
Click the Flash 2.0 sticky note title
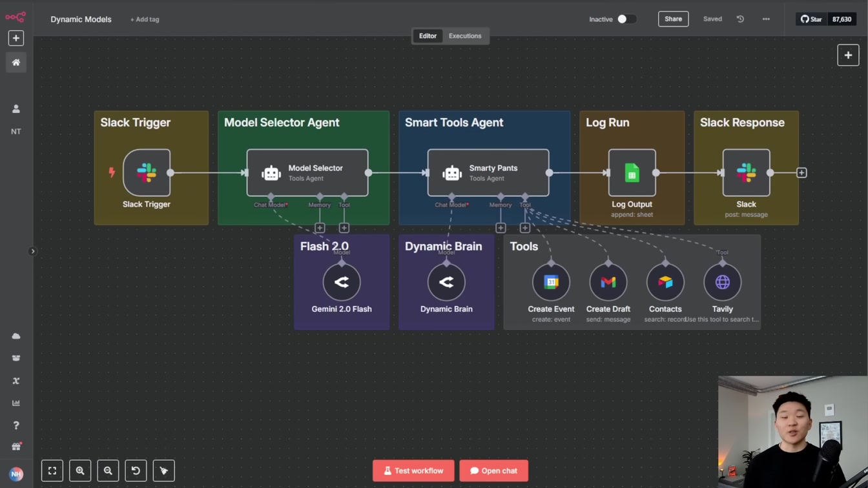324,247
